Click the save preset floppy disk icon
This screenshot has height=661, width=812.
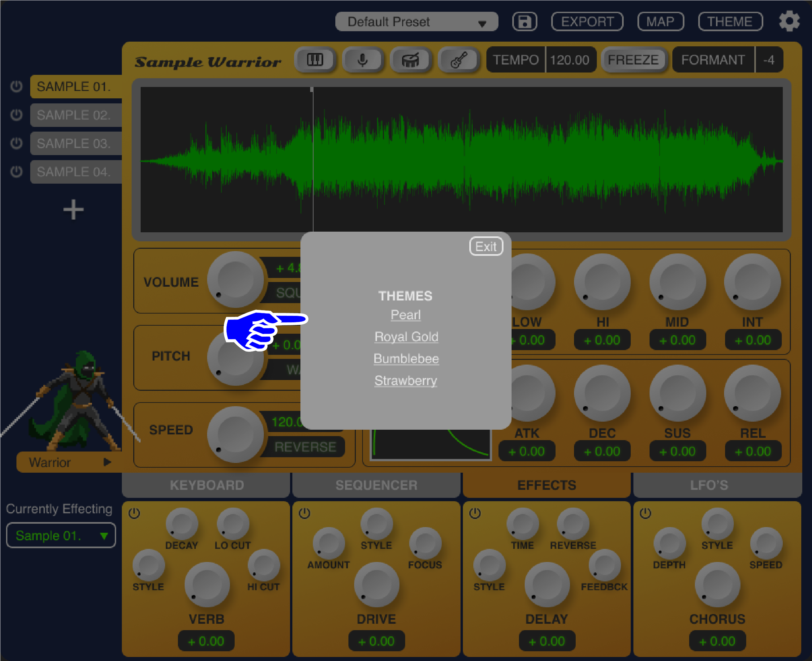click(525, 22)
